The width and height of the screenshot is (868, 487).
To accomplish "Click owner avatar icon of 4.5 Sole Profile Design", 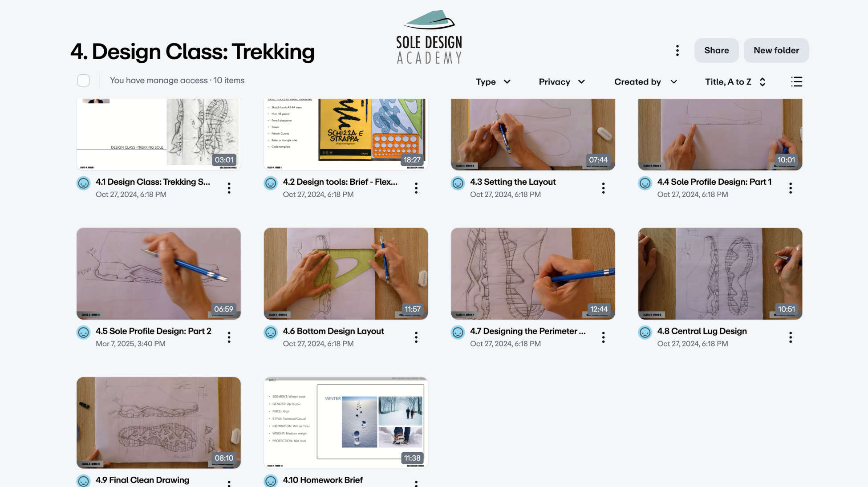I will (83, 332).
